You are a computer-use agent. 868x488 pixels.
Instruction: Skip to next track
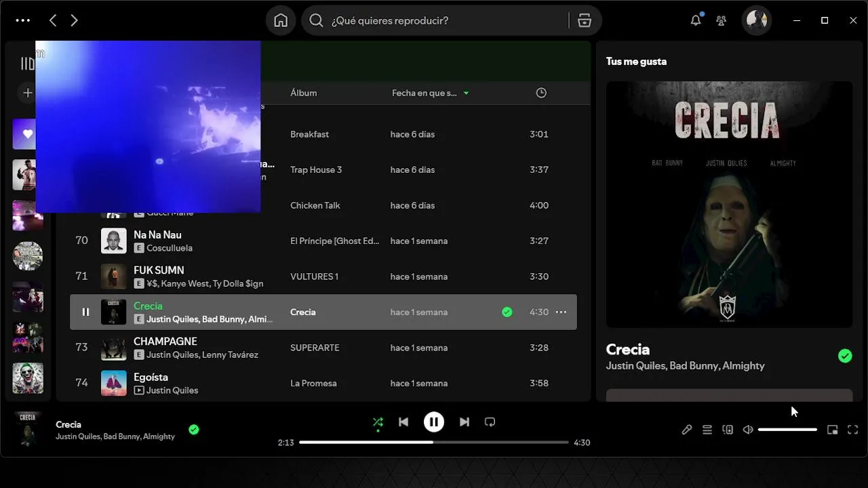[x=465, y=422]
